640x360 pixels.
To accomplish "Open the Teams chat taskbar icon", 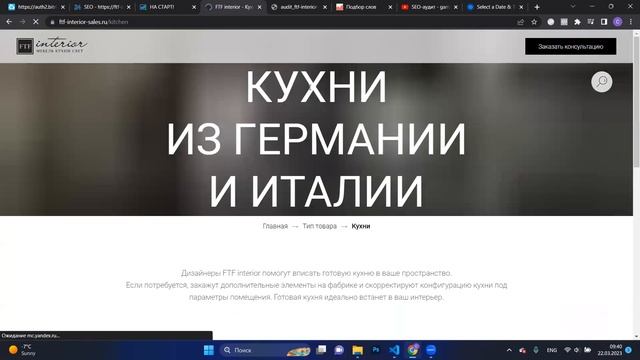I will [x=339, y=350].
